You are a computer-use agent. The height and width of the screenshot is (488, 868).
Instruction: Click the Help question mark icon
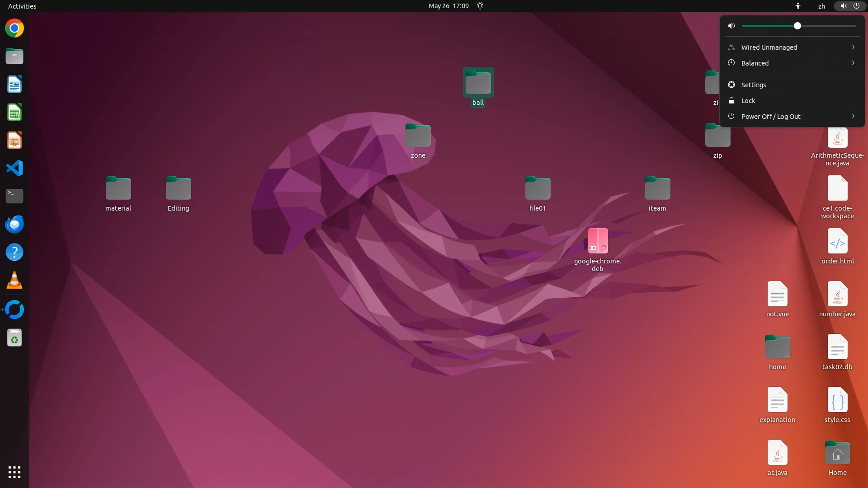click(14, 252)
